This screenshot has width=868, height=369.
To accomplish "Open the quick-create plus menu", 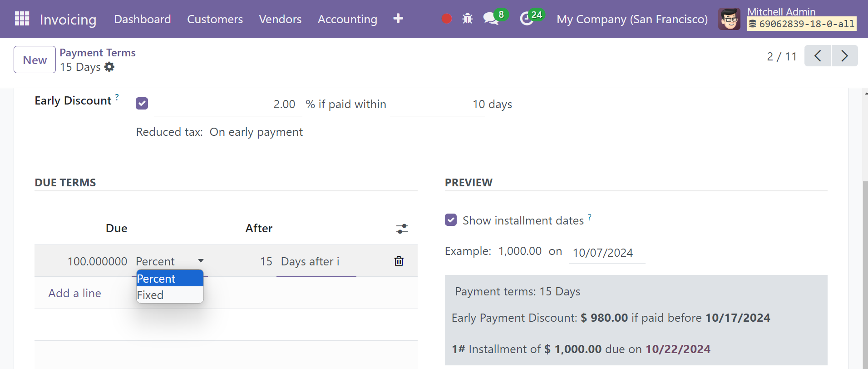I will click(x=398, y=18).
